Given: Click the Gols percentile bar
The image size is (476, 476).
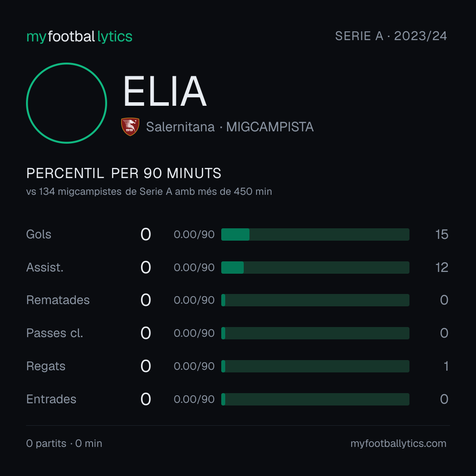Looking at the screenshot, I should point(315,234).
